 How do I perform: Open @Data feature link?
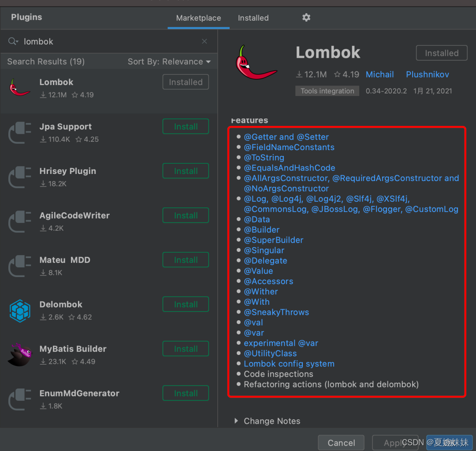pyautogui.click(x=257, y=219)
